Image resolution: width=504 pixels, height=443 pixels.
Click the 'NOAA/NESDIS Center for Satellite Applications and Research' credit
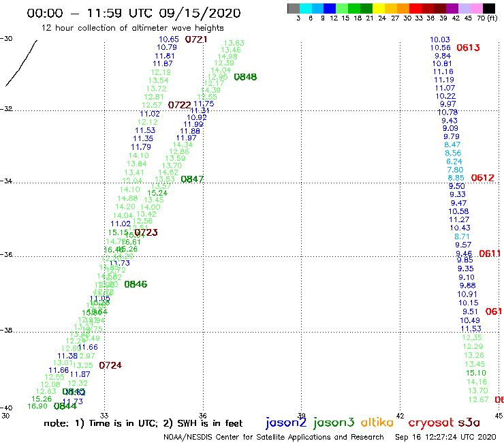pyautogui.click(x=274, y=438)
